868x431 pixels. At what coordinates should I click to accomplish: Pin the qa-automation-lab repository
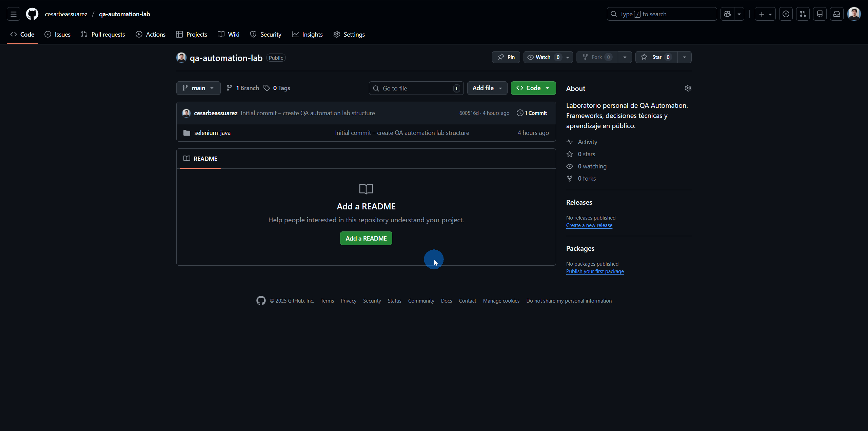506,57
